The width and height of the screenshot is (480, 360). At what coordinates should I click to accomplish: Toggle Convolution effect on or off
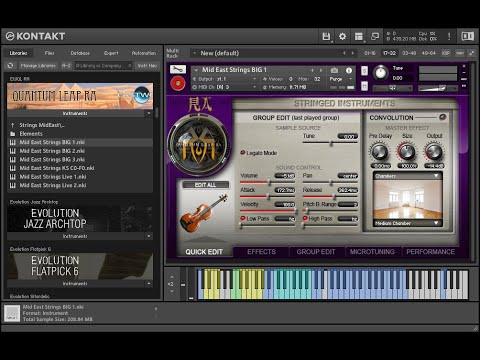click(x=442, y=117)
